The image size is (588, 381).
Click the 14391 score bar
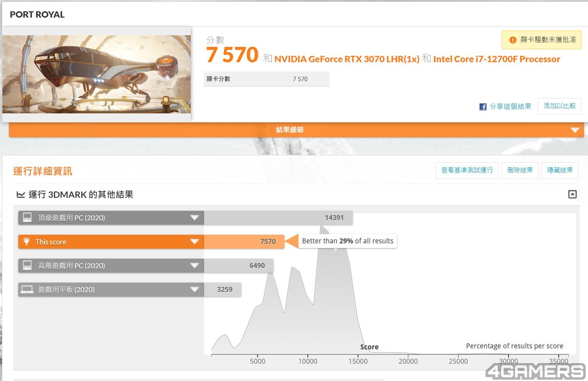click(278, 218)
